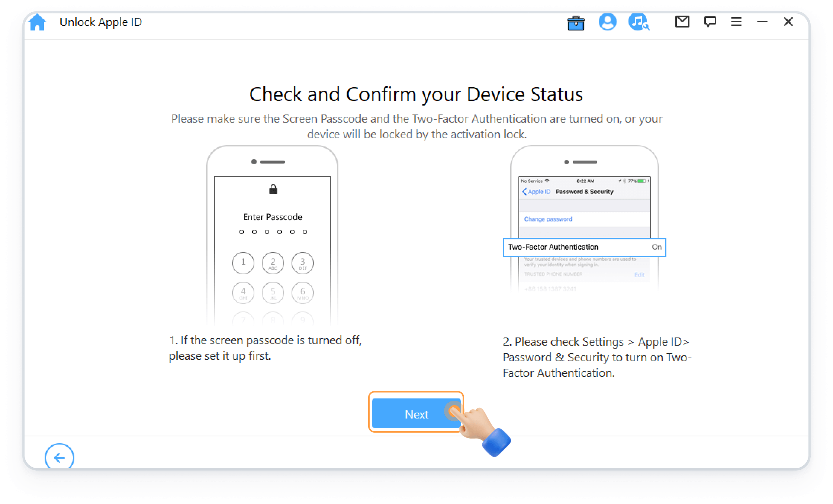The width and height of the screenshot is (833, 504).
Task: Click the chat/message icon
Action: 709,22
